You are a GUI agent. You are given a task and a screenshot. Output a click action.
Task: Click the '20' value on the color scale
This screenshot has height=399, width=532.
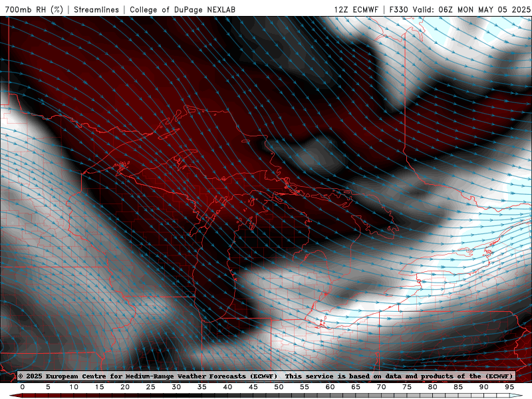coord(125,387)
